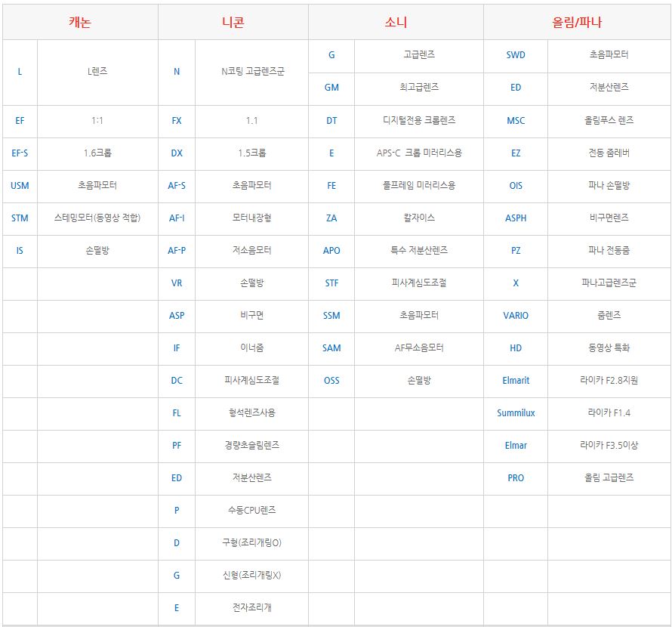Select the 'FX' code
Screen dimensions: 672x627
click(x=177, y=121)
